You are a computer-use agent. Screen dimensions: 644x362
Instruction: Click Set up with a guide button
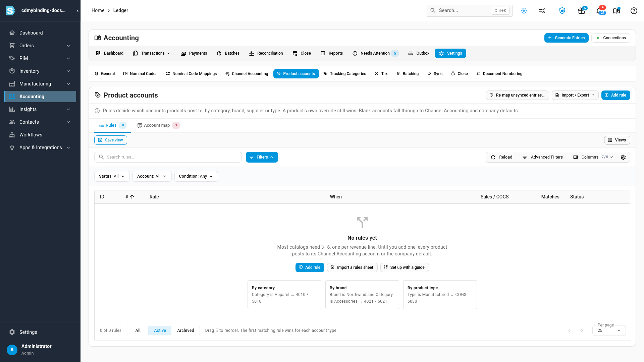405,267
